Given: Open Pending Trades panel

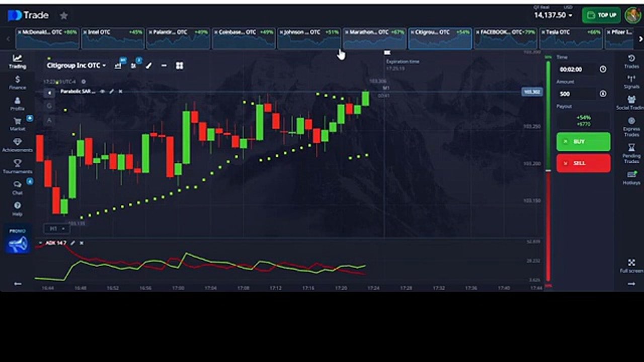Looking at the screenshot, I should (x=631, y=153).
